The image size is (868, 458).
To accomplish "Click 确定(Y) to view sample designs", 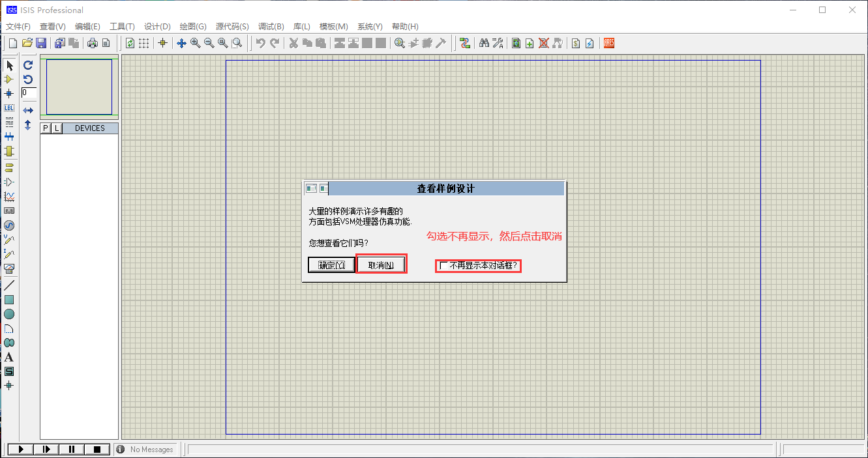I will click(x=331, y=265).
